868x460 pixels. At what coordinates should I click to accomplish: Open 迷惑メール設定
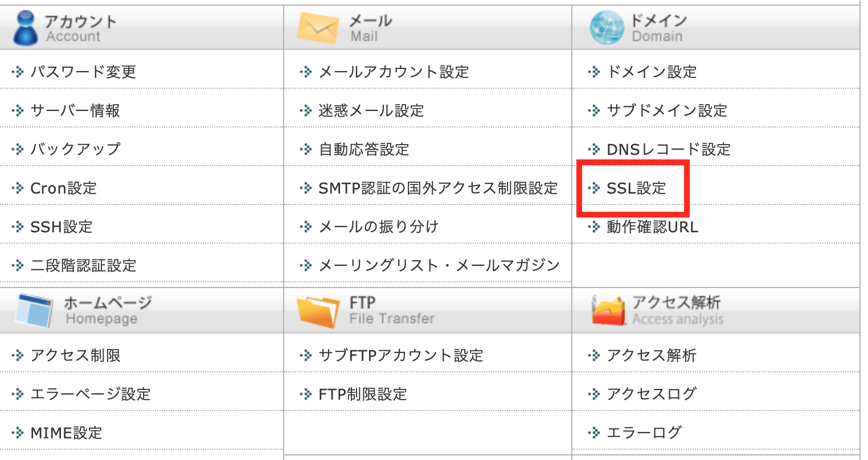pyautogui.click(x=370, y=110)
